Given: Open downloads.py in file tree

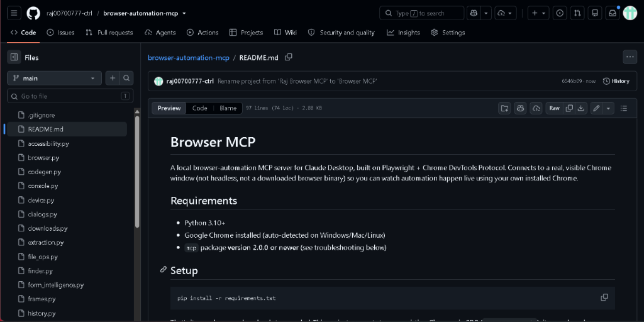Looking at the screenshot, I should 67,228.
